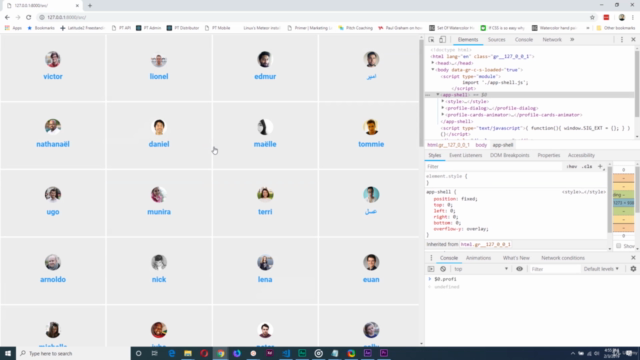
Task: Bookmark this page star icon
Action: (x=592, y=17)
